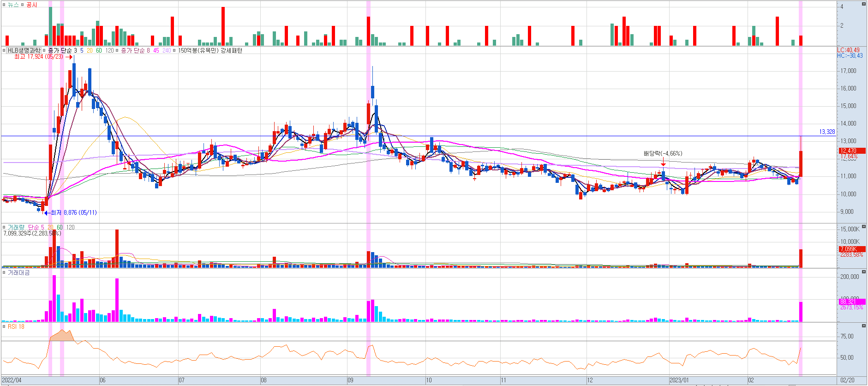The width and height of the screenshot is (868, 386).
Task: Click the 75.00 RSI axis label
Action: pos(847,337)
